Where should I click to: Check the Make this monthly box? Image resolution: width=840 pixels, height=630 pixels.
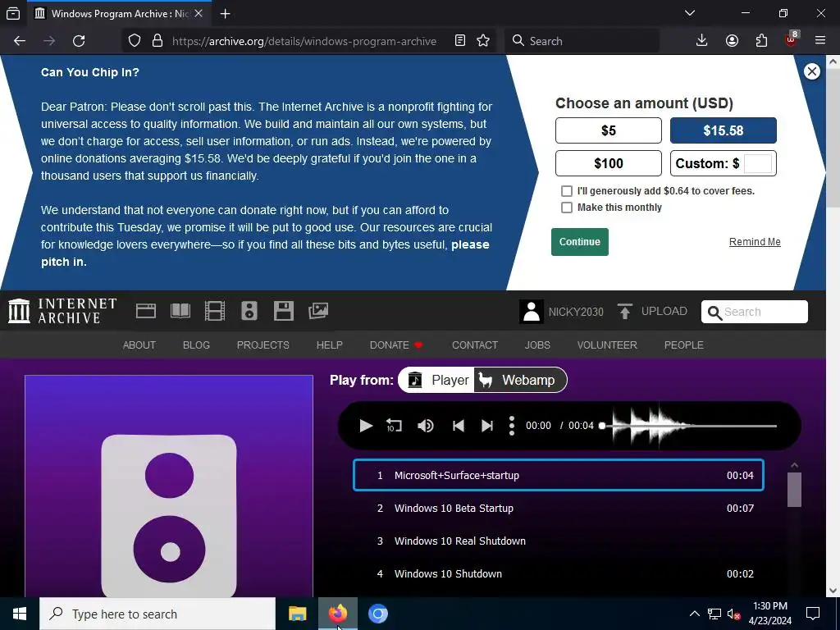pyautogui.click(x=566, y=208)
